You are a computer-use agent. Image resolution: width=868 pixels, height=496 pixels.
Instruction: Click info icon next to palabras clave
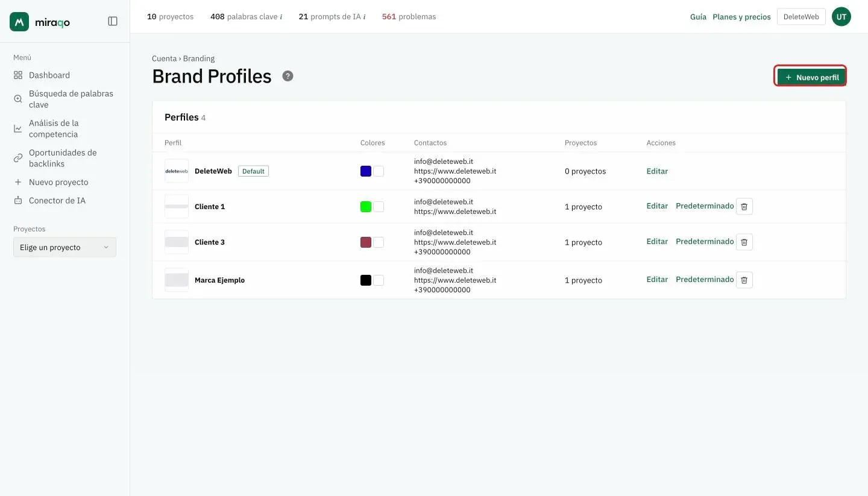[x=281, y=17]
